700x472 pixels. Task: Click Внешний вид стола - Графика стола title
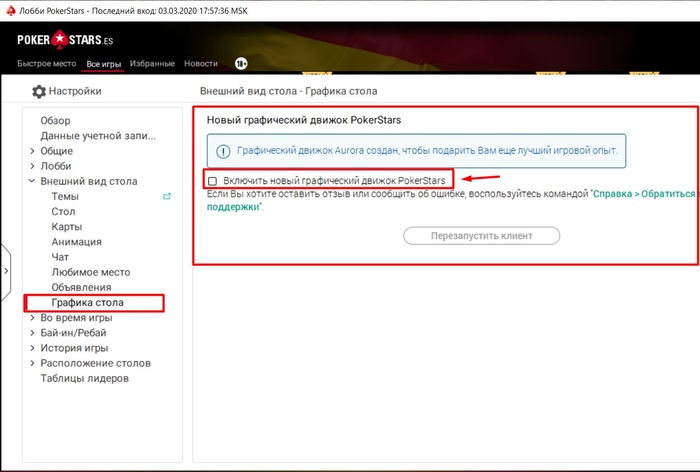(x=288, y=91)
